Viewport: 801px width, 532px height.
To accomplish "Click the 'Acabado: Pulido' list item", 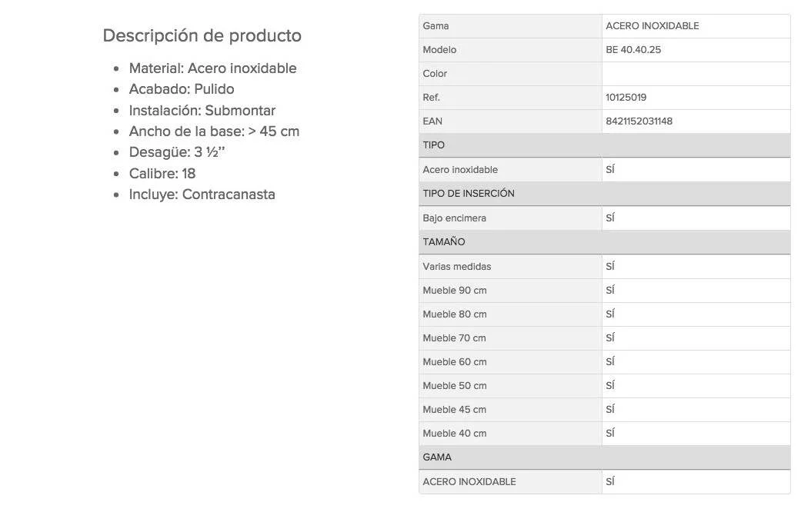I will coord(182,89).
